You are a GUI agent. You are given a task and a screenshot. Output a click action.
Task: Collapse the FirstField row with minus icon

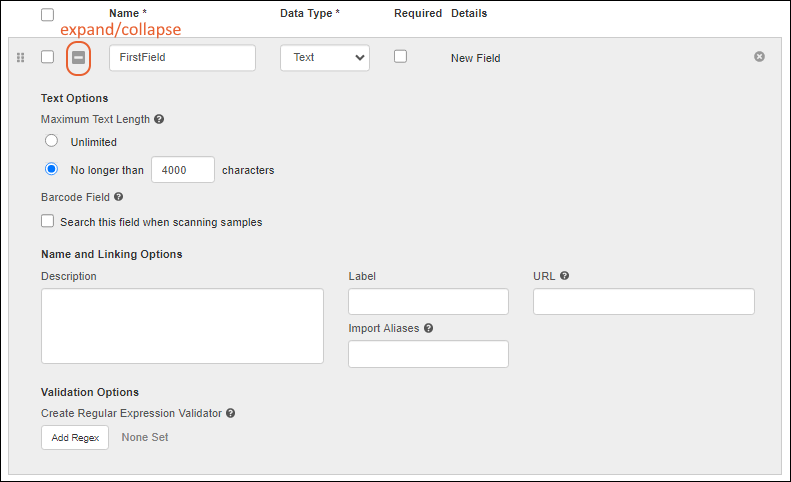coord(78,58)
